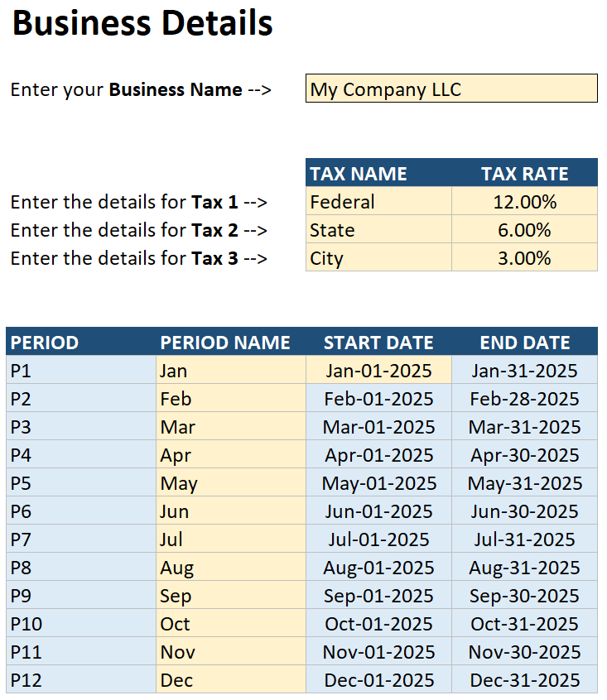
Task: Click the START DATE header cell
Action: point(378,343)
